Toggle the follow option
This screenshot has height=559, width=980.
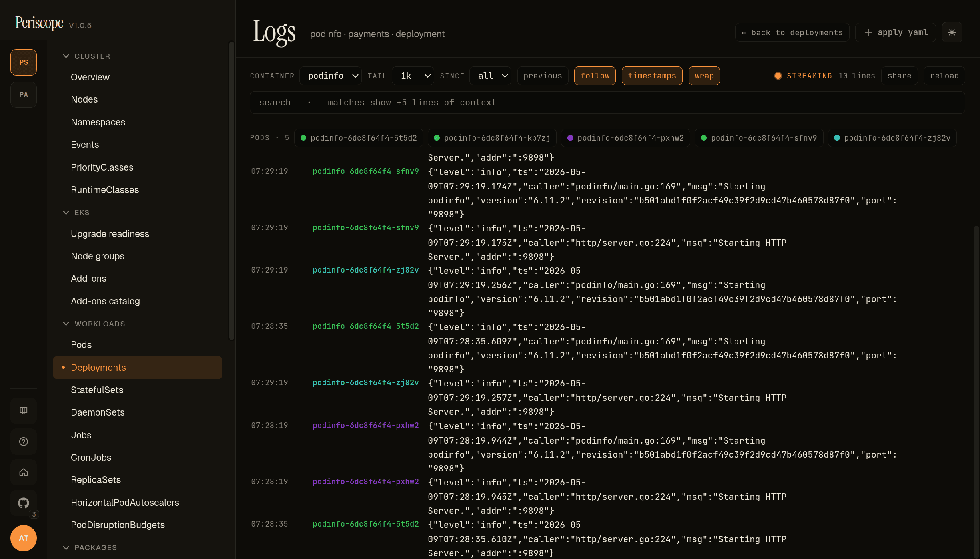[x=595, y=76]
